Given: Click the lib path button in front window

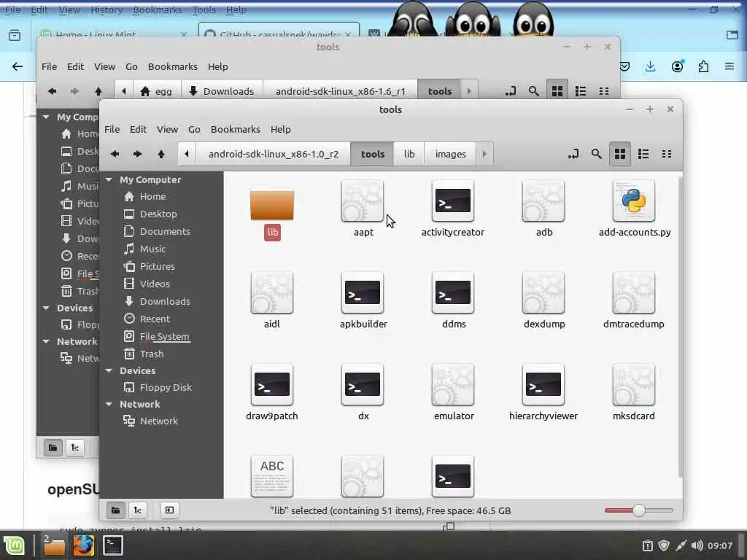Looking at the screenshot, I should click(x=409, y=154).
